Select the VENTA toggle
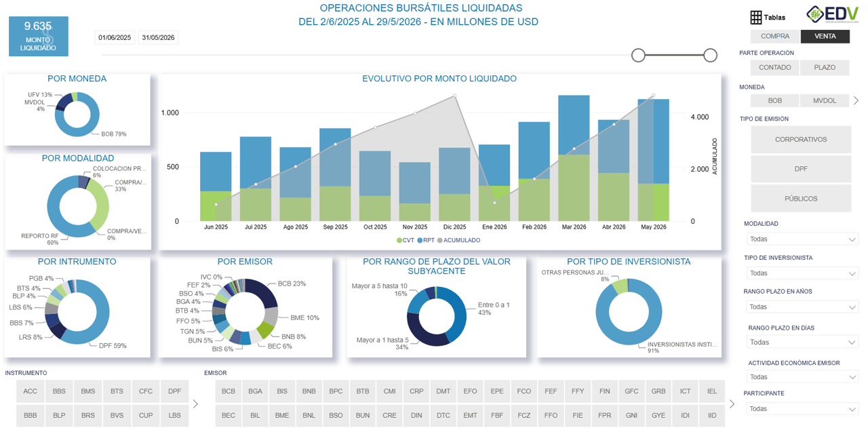 [x=825, y=37]
